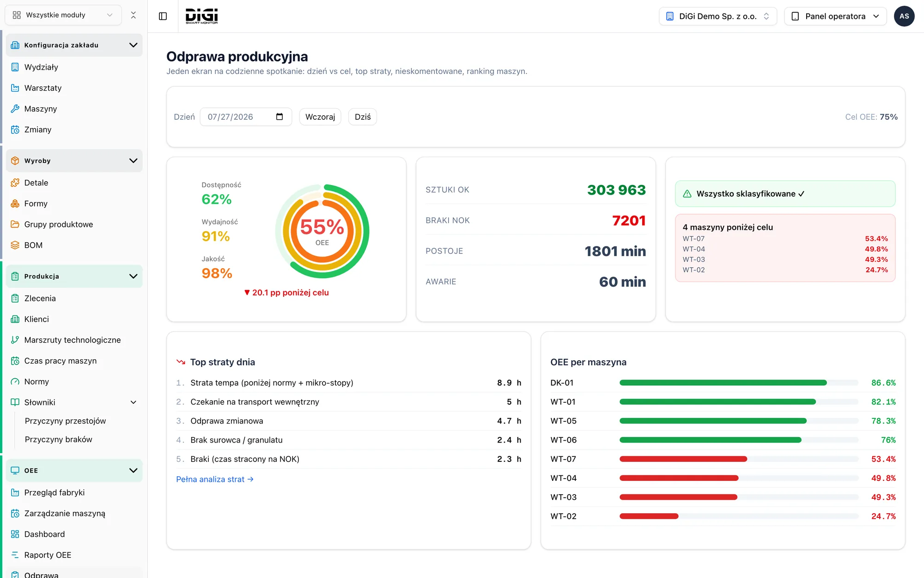The width and height of the screenshot is (924, 578).
Task: Click the Formy boxes icon
Action: tap(15, 203)
